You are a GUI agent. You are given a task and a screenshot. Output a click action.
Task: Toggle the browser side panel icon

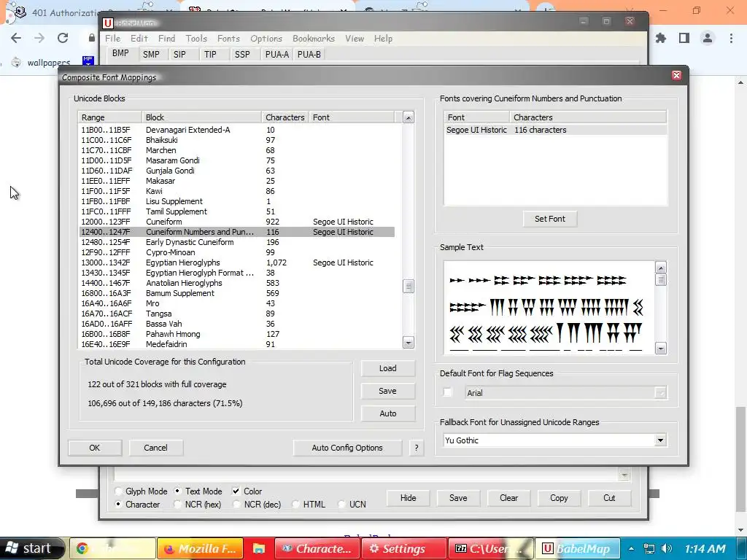click(684, 38)
